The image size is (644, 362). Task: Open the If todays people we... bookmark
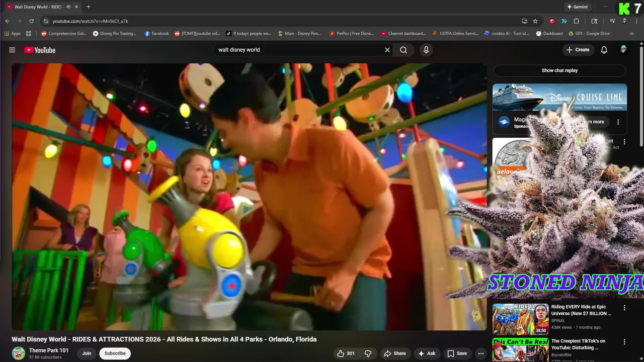249,34
